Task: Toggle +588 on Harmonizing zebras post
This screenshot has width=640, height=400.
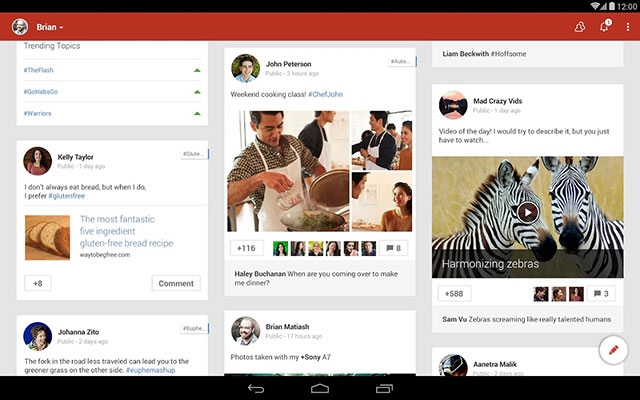Action: click(454, 294)
